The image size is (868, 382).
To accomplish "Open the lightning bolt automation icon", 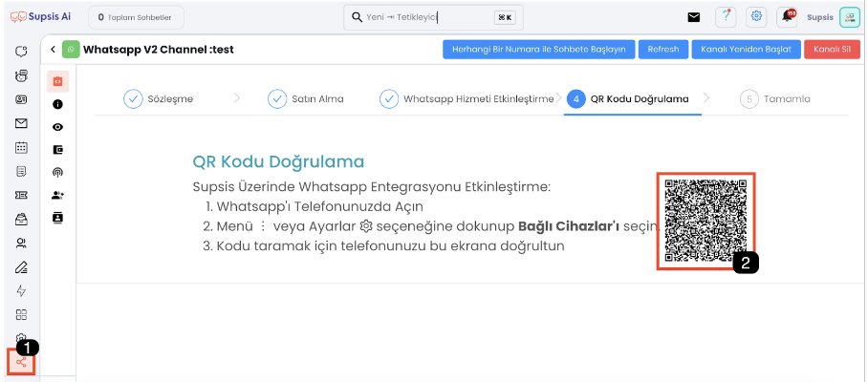I will pos(22,291).
